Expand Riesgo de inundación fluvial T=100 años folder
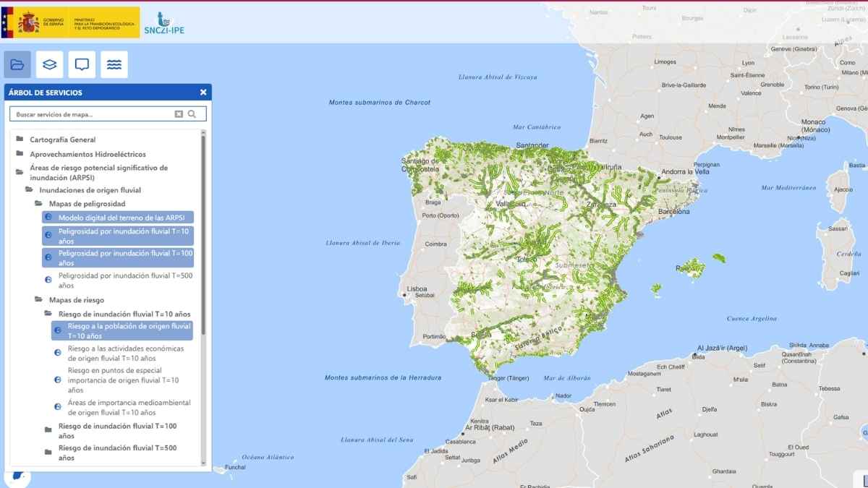 tap(117, 431)
